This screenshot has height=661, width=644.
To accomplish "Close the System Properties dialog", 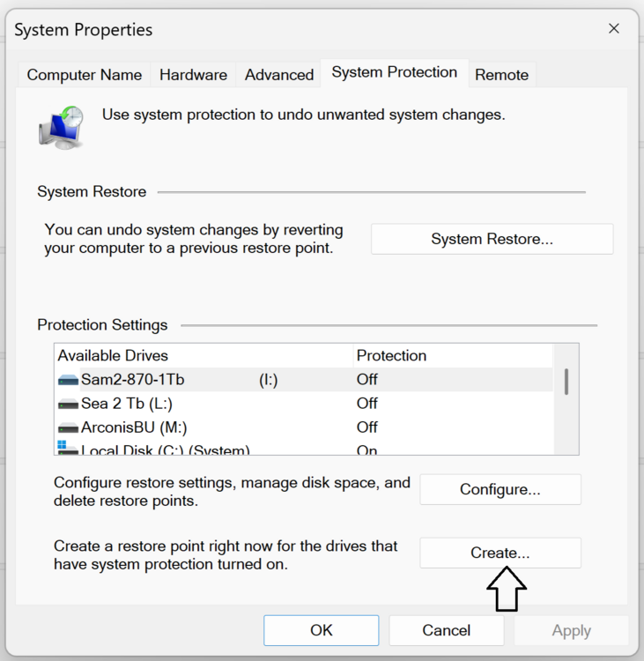I will point(614,29).
